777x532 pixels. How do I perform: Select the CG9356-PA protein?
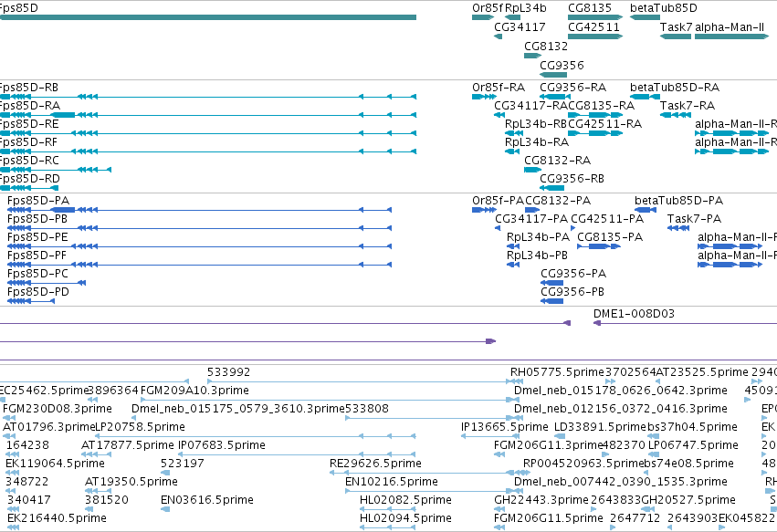[552, 283]
